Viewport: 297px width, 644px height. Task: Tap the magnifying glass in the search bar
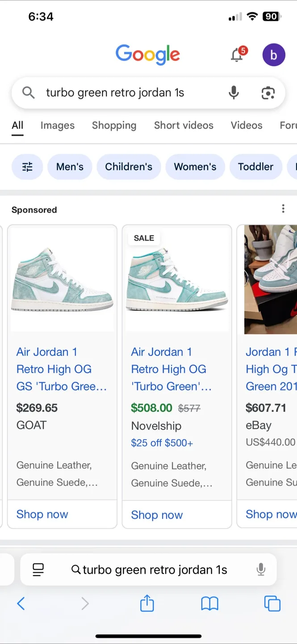point(28,93)
